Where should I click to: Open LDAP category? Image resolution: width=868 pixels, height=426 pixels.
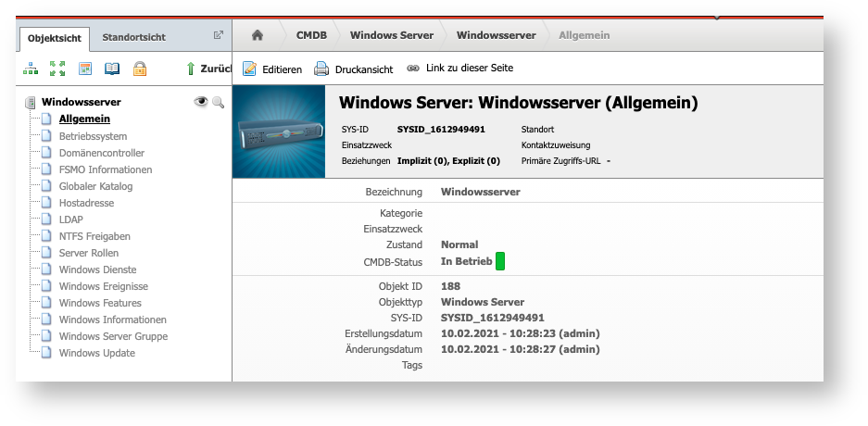[70, 219]
